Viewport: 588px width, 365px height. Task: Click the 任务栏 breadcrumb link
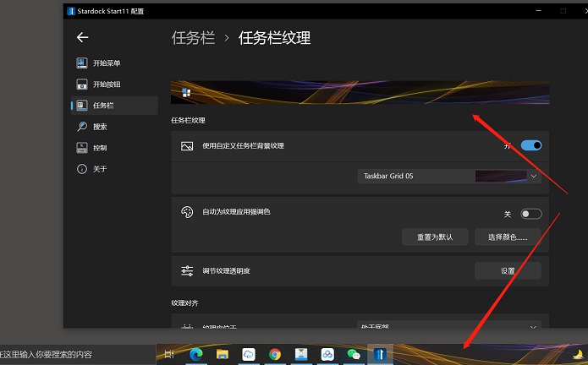(193, 38)
